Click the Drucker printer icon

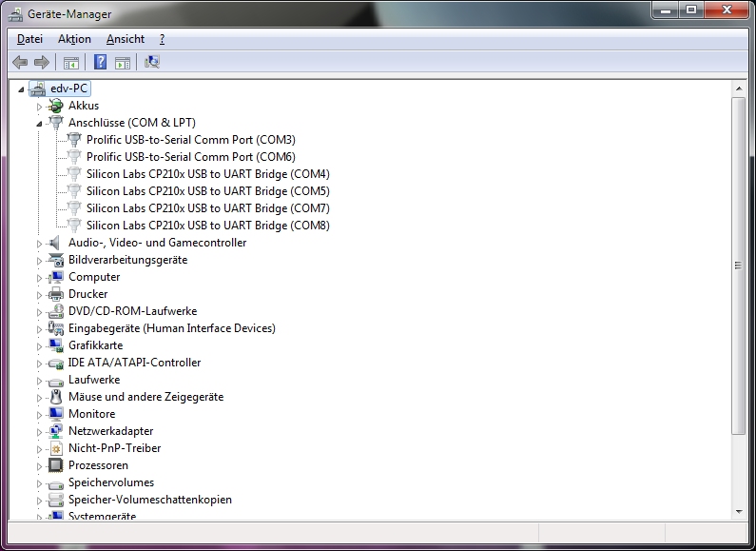pyautogui.click(x=56, y=294)
